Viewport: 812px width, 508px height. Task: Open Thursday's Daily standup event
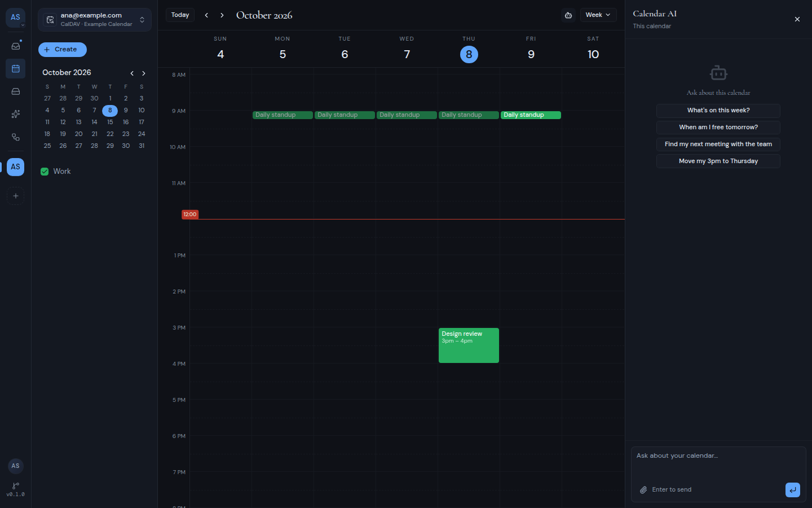pyautogui.click(x=469, y=115)
